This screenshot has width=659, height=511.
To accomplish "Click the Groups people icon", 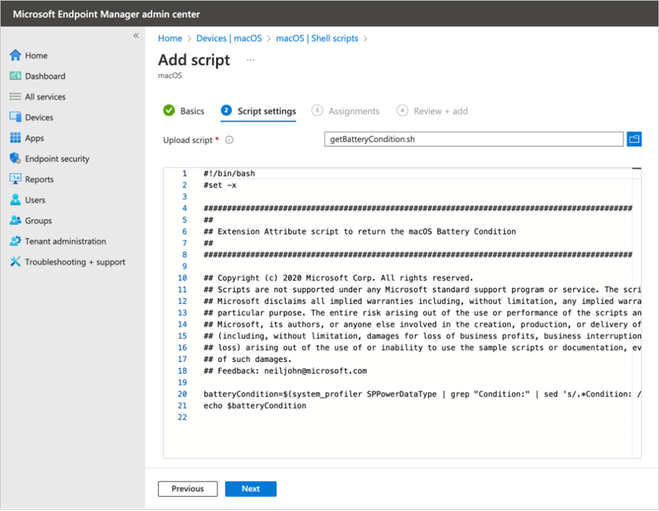I will coord(15,220).
